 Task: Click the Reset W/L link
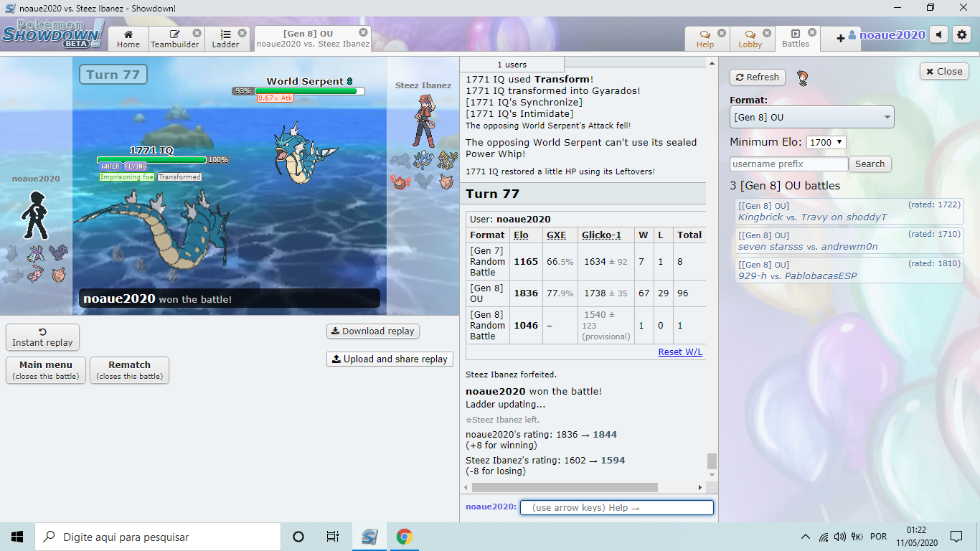[680, 352]
